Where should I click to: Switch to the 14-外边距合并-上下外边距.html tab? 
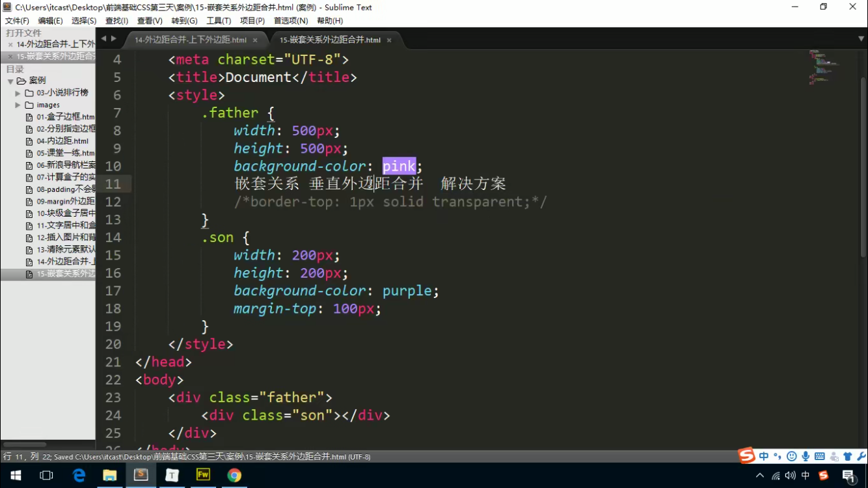(x=191, y=40)
